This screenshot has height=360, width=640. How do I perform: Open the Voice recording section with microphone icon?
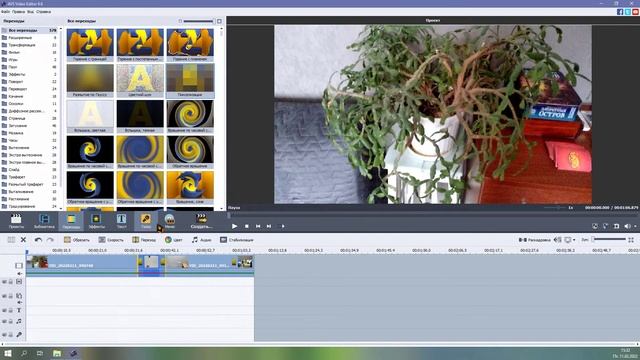(146, 221)
